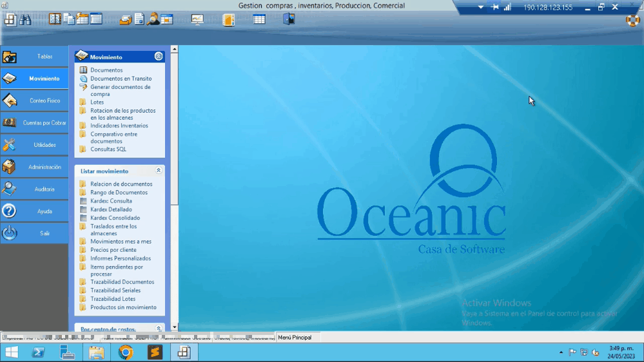This screenshot has width=644, height=362.
Task: Click the chart monitor icon in toolbar
Action: (x=197, y=19)
